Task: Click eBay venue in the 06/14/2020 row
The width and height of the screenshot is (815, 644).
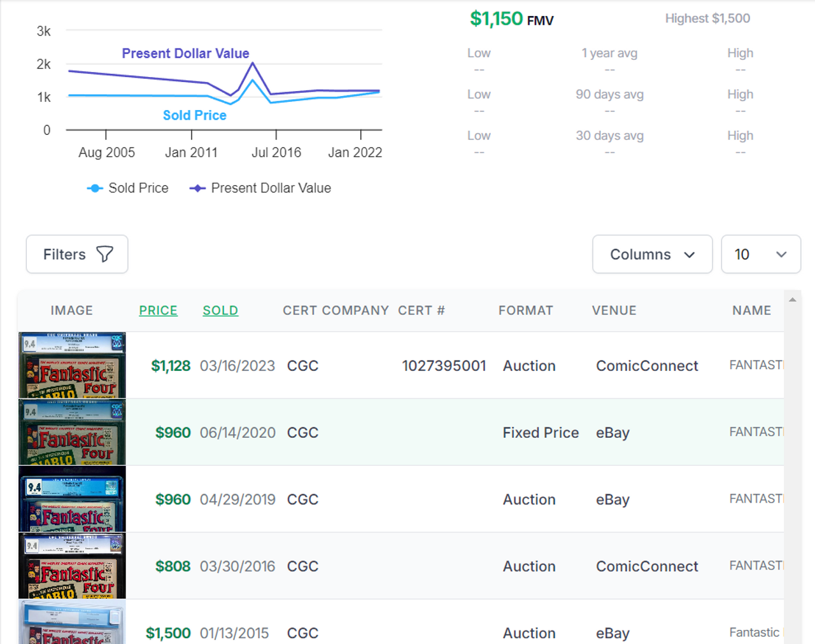Action: click(613, 433)
